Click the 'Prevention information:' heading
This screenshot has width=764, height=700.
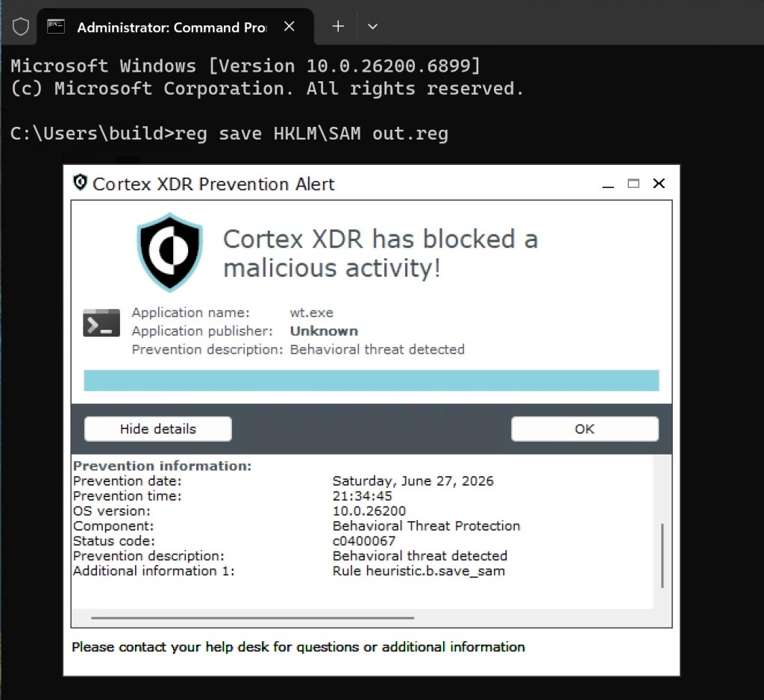tap(162, 466)
